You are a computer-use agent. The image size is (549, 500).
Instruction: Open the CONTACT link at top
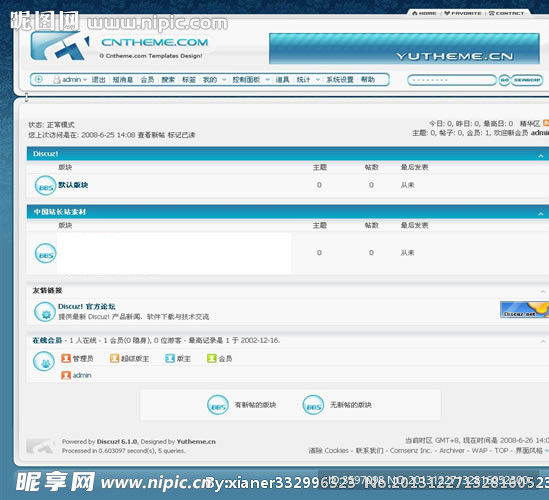(x=506, y=13)
